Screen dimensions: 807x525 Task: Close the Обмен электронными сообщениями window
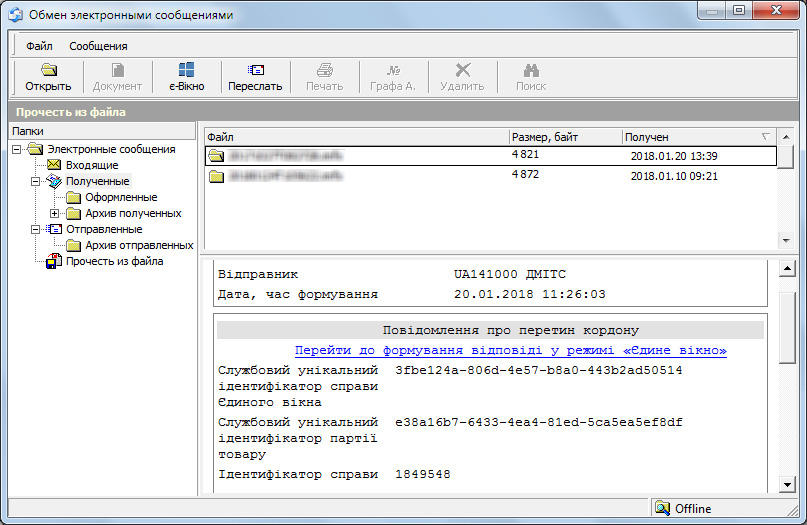pos(777,11)
